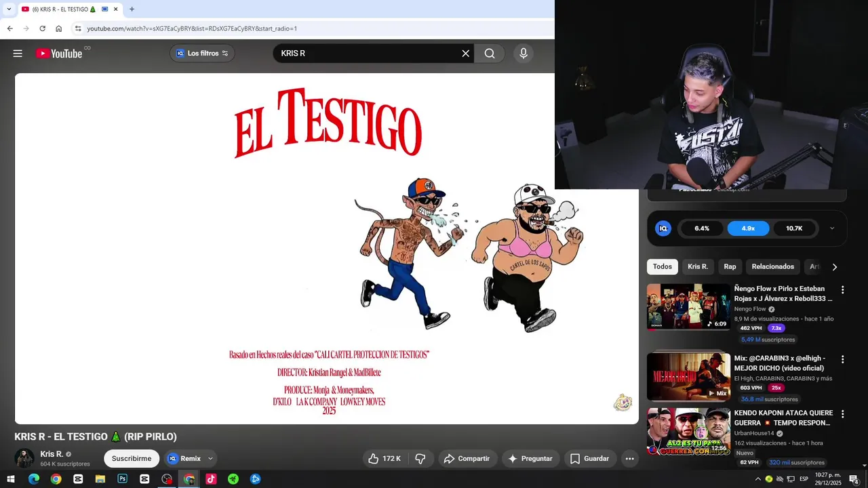Open the Windows Start menu

(12, 479)
